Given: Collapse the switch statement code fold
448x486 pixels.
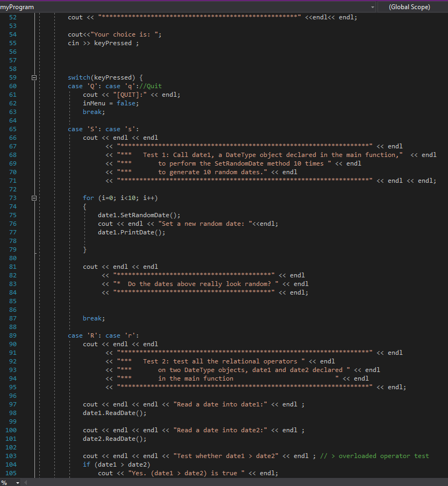Looking at the screenshot, I should coord(34,77).
